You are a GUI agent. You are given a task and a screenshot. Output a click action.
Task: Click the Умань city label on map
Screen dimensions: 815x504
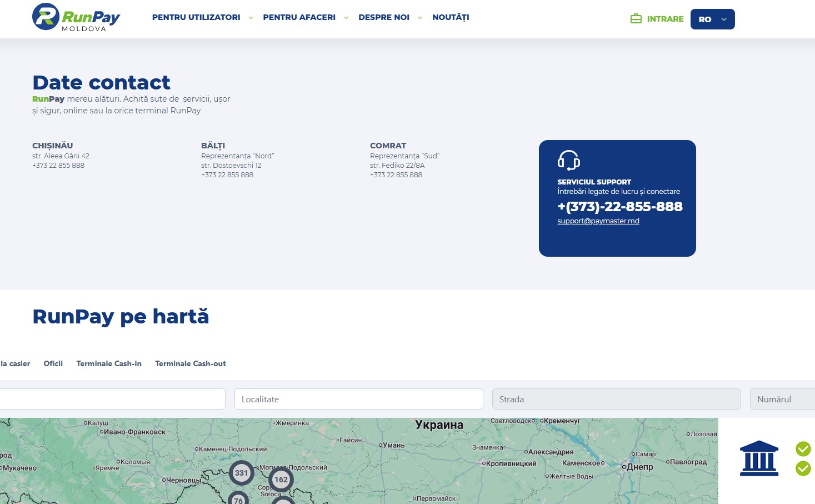[x=394, y=445]
